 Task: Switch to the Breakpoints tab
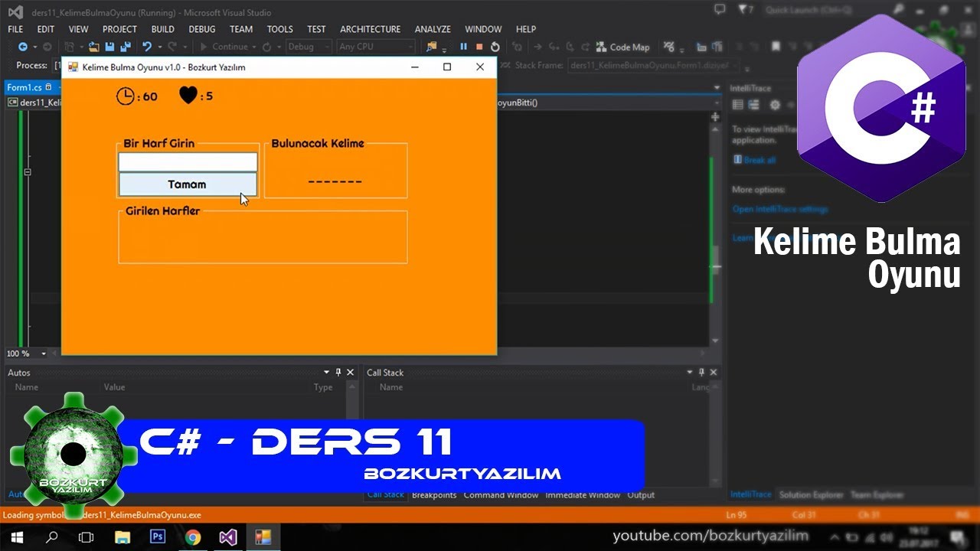click(434, 495)
